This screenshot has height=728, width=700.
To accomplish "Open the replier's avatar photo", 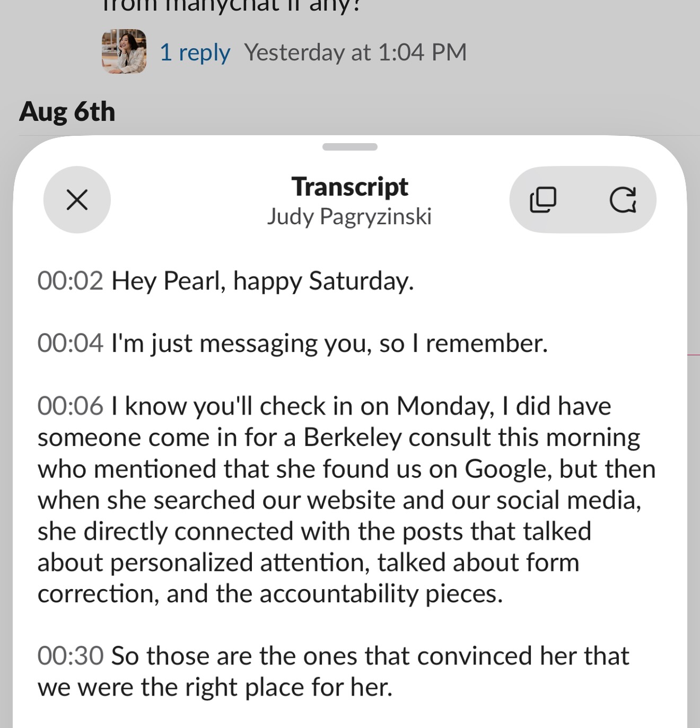I will pos(124,51).
